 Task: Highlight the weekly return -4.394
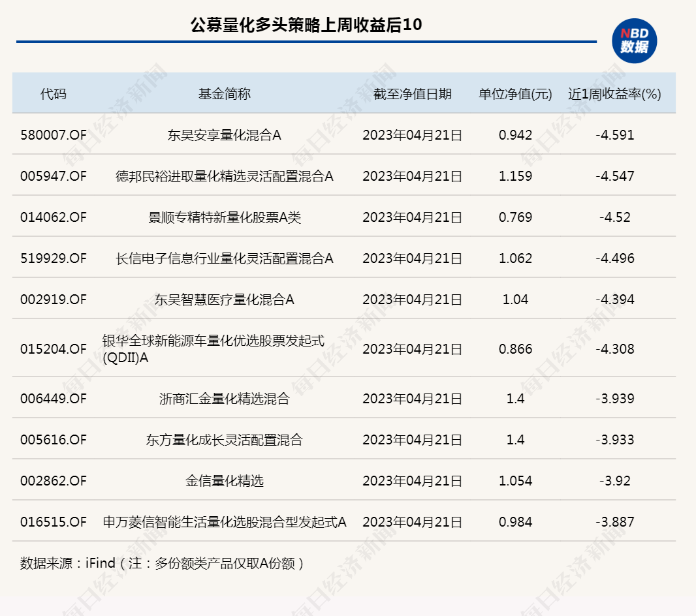pos(615,300)
